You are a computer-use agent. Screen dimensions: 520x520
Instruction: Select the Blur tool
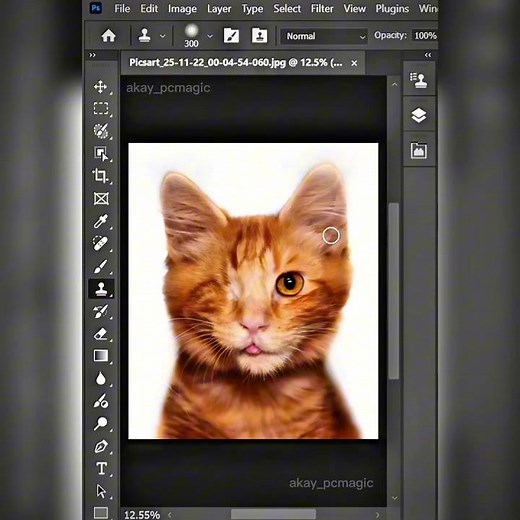pos(100,379)
